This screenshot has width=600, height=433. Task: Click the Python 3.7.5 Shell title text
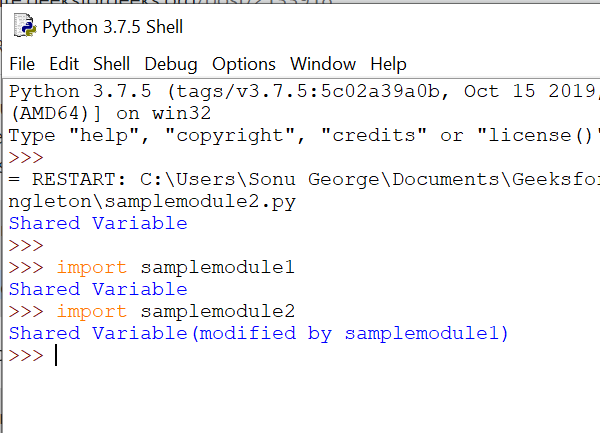(112, 27)
